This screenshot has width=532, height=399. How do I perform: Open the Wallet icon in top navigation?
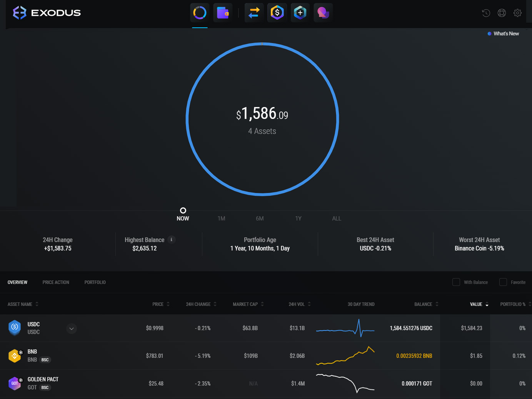tap(223, 13)
